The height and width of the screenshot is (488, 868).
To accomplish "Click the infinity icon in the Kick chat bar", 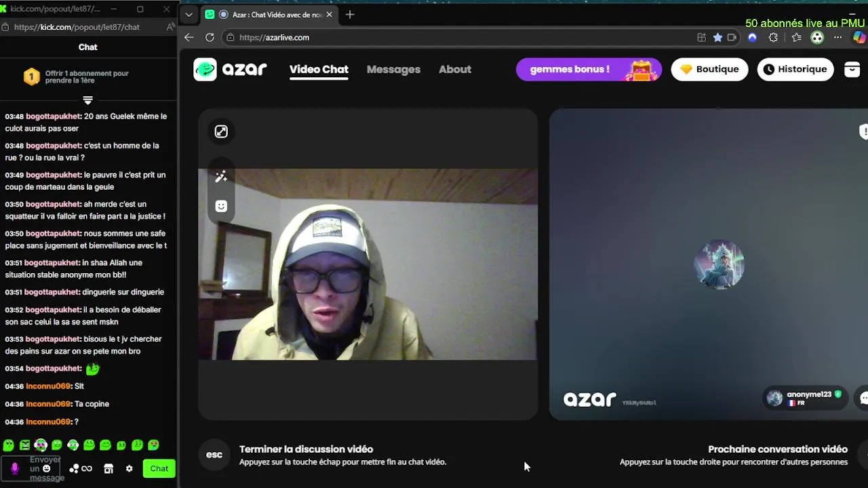I will click(x=87, y=468).
